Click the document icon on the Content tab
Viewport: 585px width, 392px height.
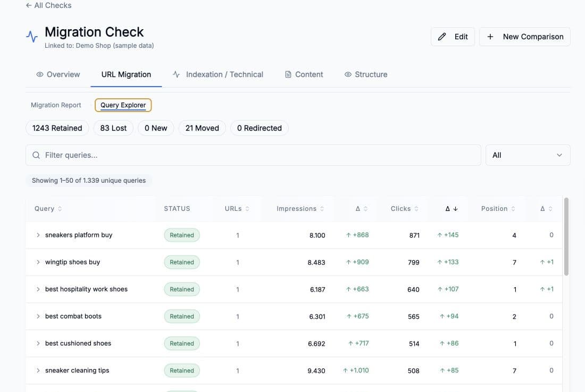(x=288, y=74)
